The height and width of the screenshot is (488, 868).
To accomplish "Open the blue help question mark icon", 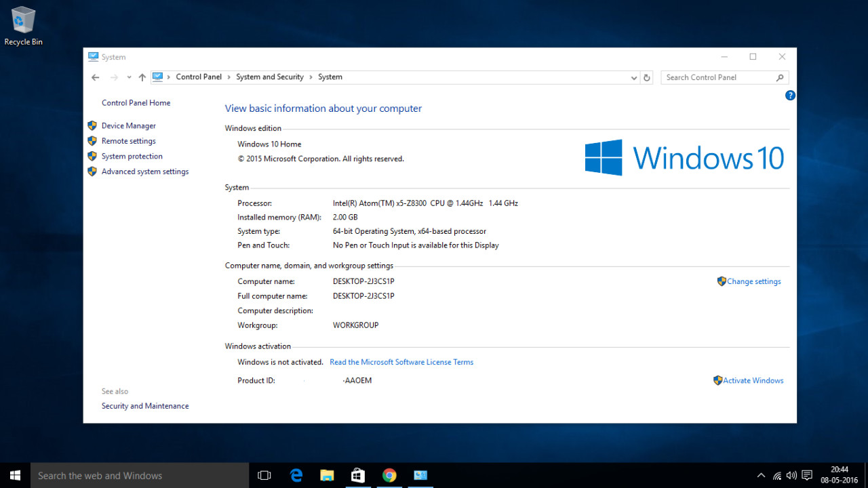I will tap(789, 96).
